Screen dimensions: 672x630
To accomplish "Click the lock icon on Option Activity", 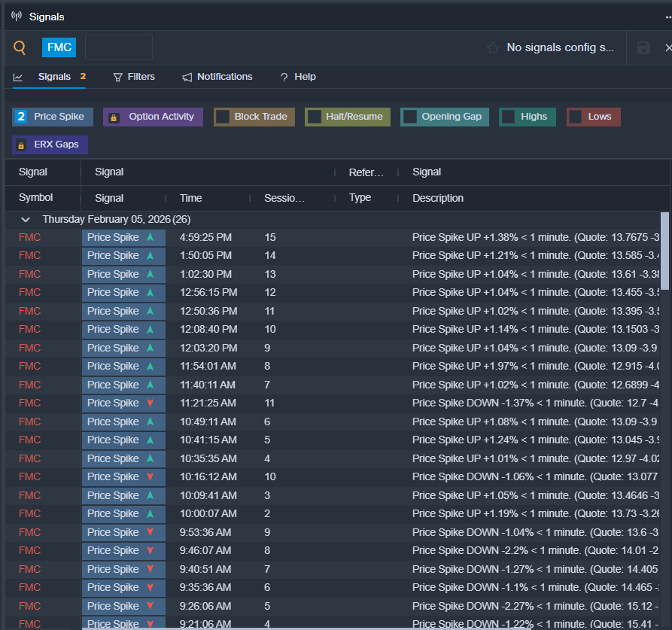I will point(114,117).
